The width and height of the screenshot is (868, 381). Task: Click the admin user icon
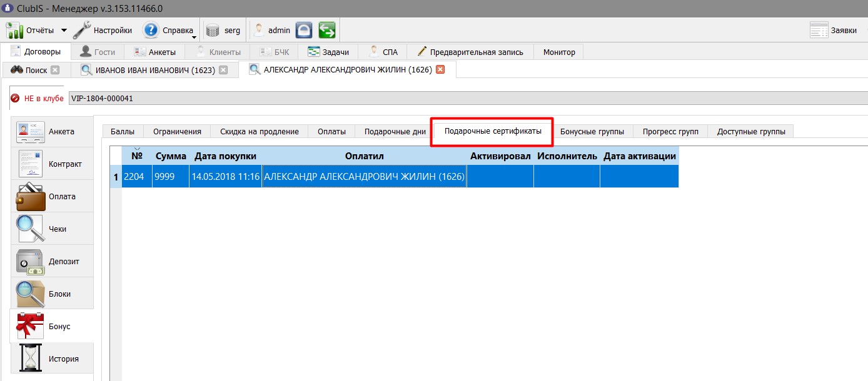[x=258, y=30]
